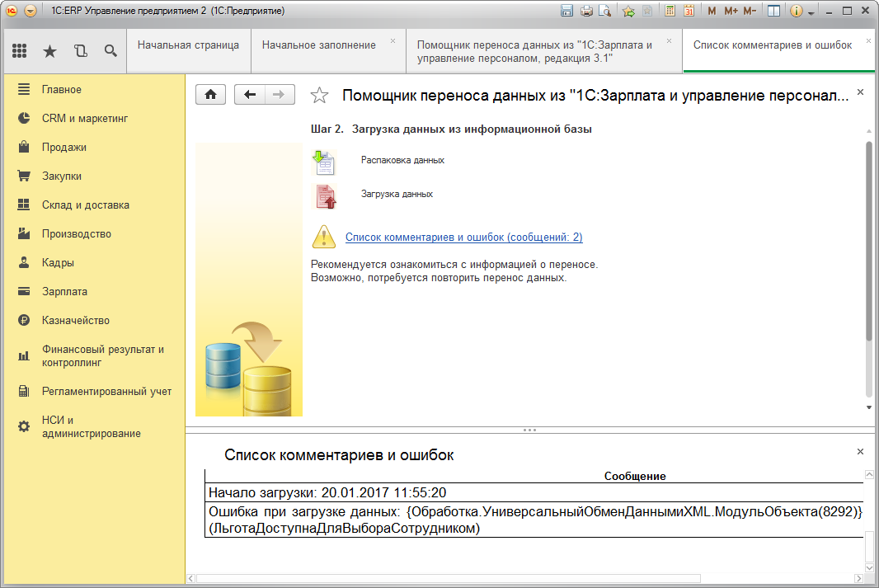Open the main menu orange dropdown arrow

[x=31, y=11]
